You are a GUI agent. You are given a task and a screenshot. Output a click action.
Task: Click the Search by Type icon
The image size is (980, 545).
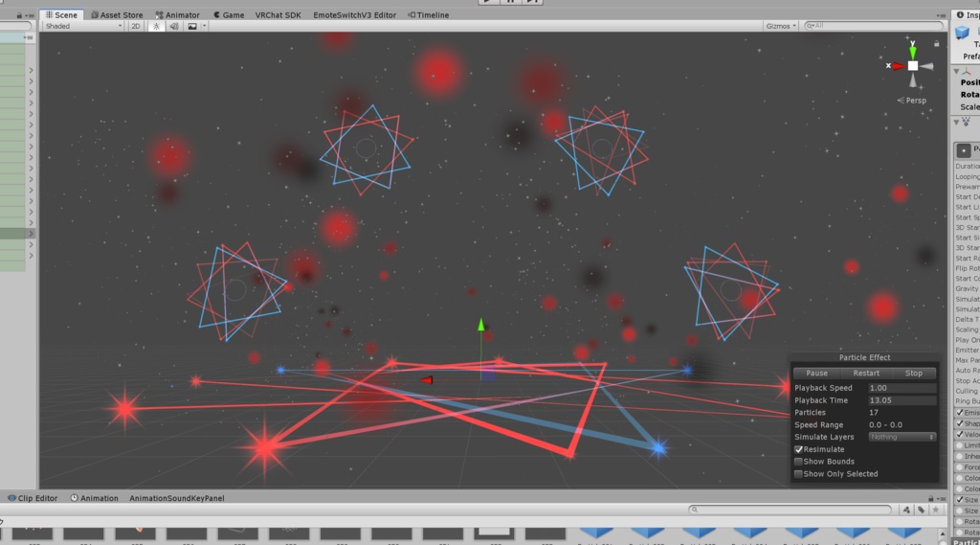click(x=906, y=510)
